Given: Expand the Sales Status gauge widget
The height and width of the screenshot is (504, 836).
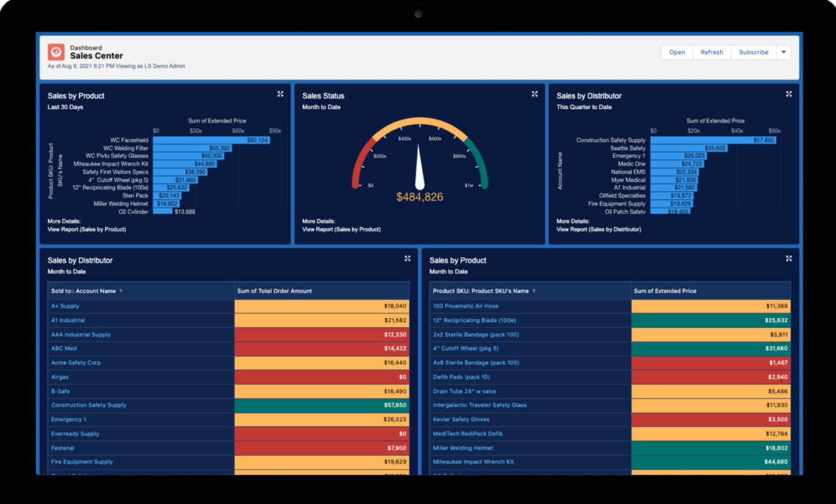Looking at the screenshot, I should (x=534, y=94).
